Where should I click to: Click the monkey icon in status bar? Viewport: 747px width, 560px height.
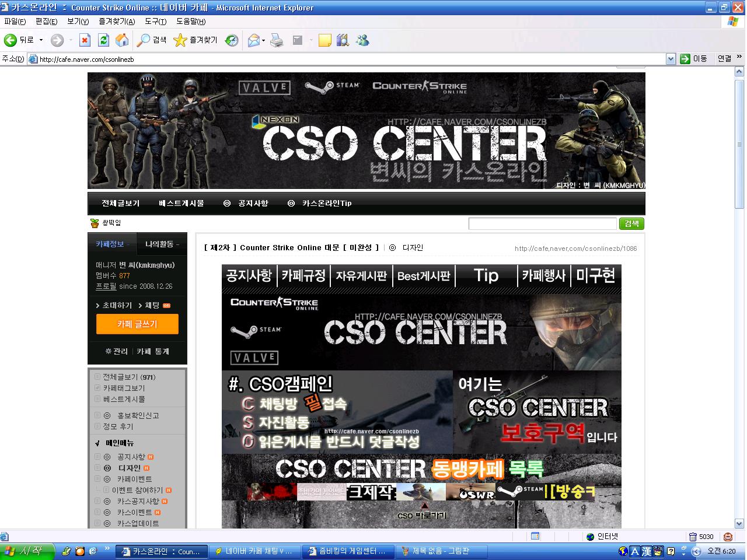coord(728,536)
